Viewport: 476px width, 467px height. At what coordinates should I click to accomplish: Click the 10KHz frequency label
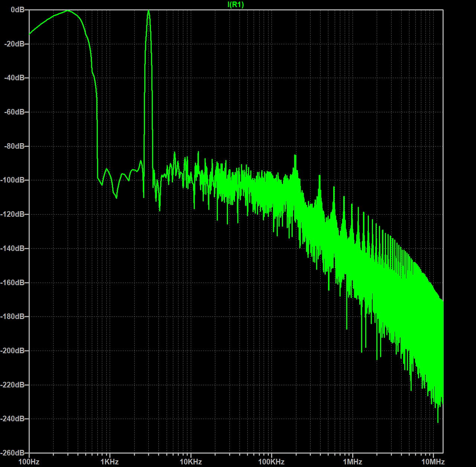[191, 462]
